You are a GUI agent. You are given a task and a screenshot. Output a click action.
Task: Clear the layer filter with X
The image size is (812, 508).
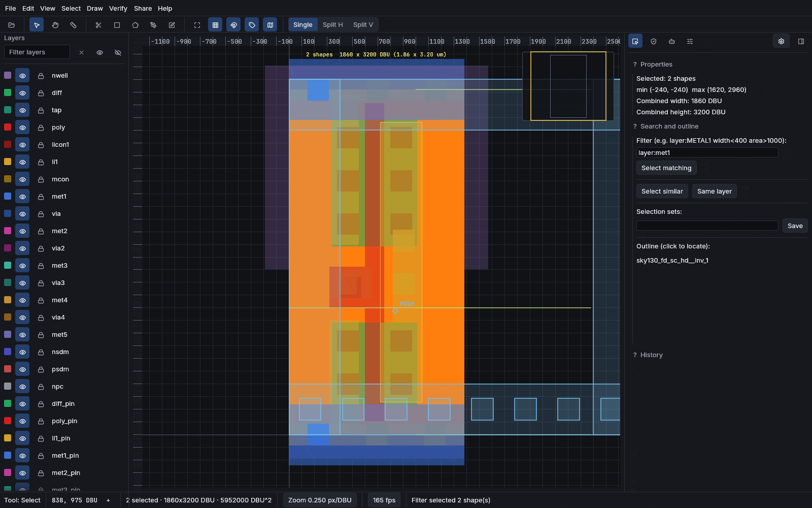[82, 52]
